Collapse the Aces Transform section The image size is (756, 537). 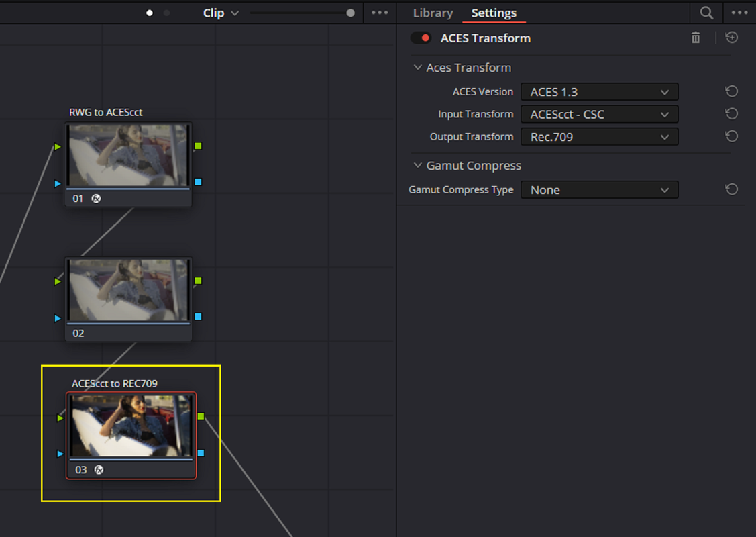pos(417,68)
